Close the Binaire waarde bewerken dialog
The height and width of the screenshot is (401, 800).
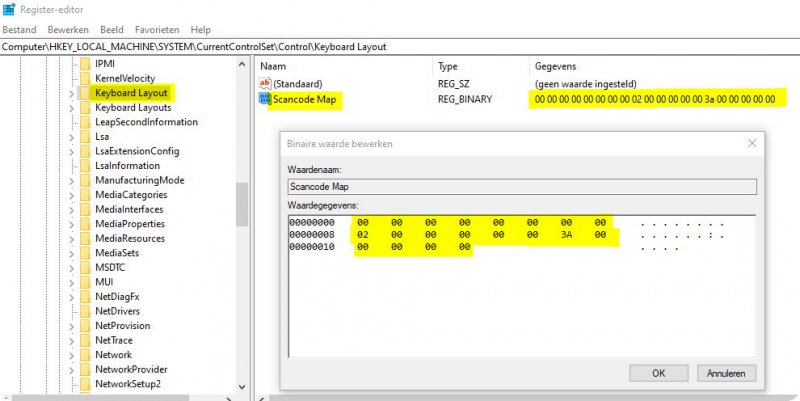[751, 144]
